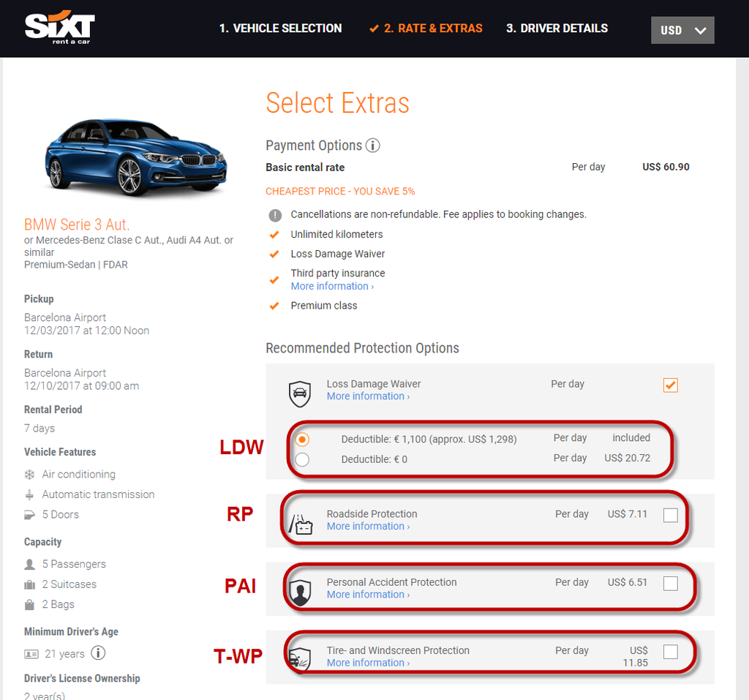
Task: Select the 2. Rate & Extras step
Action: click(x=426, y=29)
